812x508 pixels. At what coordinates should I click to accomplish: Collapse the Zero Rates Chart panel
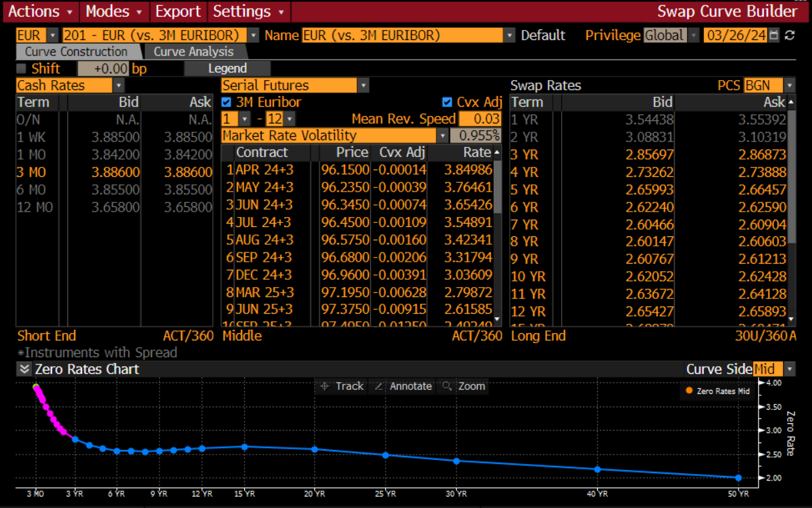click(25, 369)
